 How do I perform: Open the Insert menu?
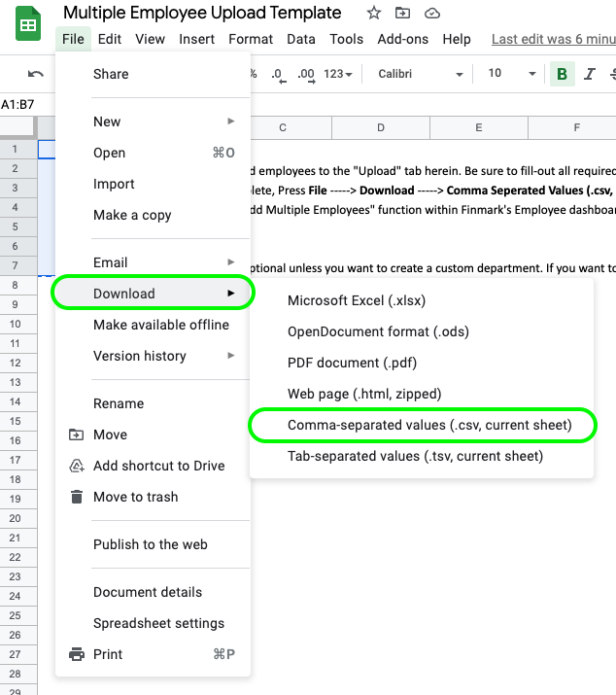pos(197,40)
